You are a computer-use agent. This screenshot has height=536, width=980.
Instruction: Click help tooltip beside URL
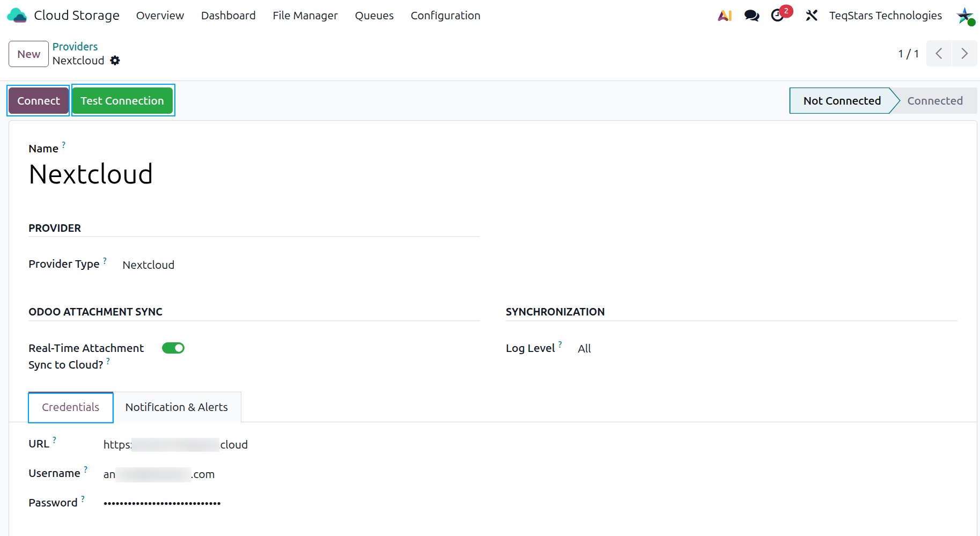[54, 440]
